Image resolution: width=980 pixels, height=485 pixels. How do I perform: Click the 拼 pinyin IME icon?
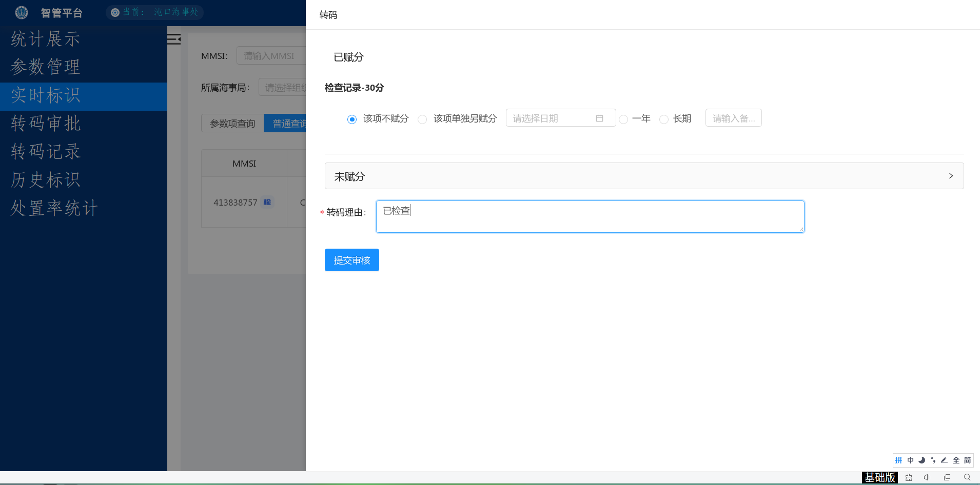point(899,460)
